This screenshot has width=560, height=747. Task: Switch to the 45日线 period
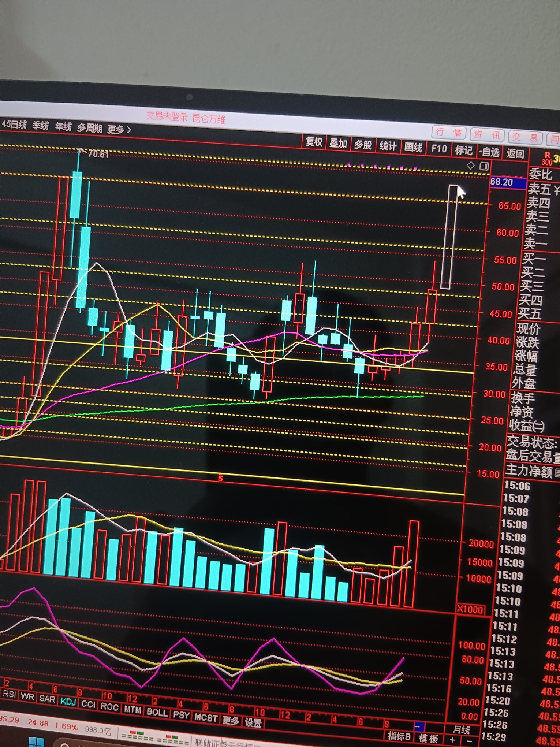pyautogui.click(x=14, y=124)
